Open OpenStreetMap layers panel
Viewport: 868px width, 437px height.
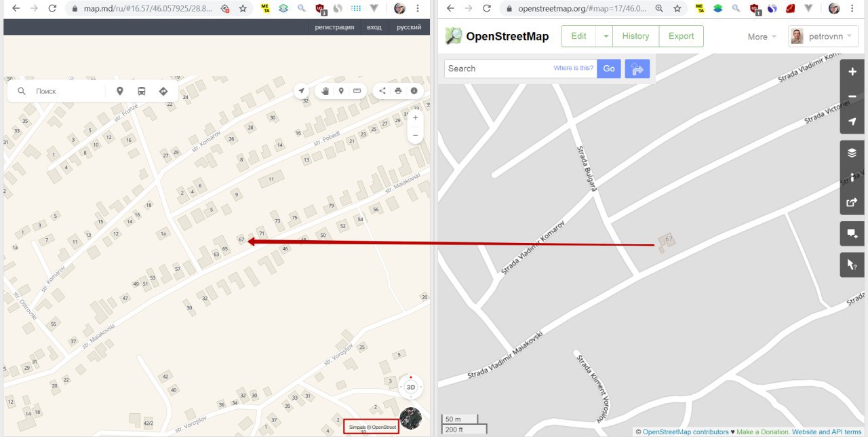852,153
